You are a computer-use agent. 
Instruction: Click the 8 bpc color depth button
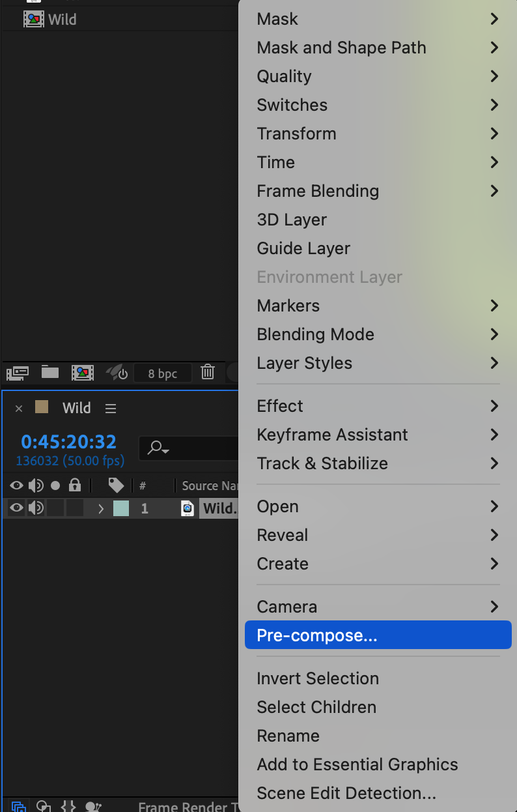(163, 373)
